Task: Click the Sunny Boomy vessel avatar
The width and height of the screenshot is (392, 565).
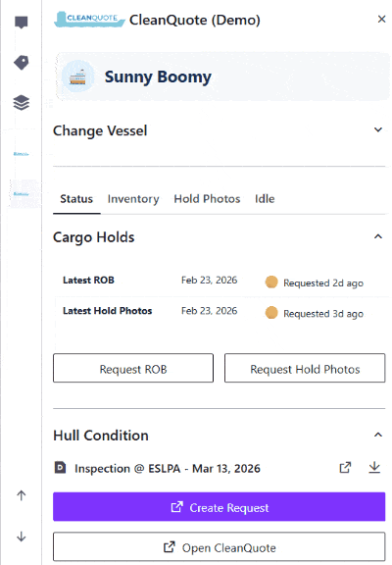Action: pyautogui.click(x=77, y=77)
